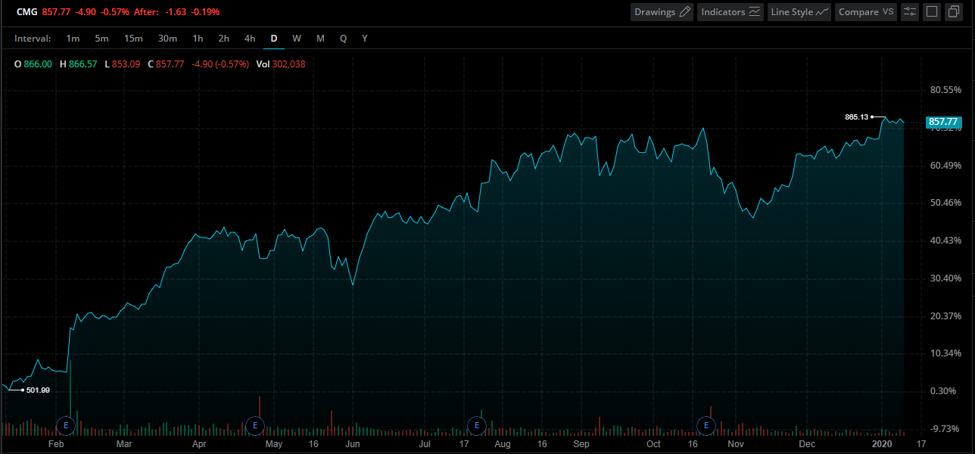Image resolution: width=975 pixels, height=454 pixels.
Task: Select the 4h interval
Action: (249, 39)
